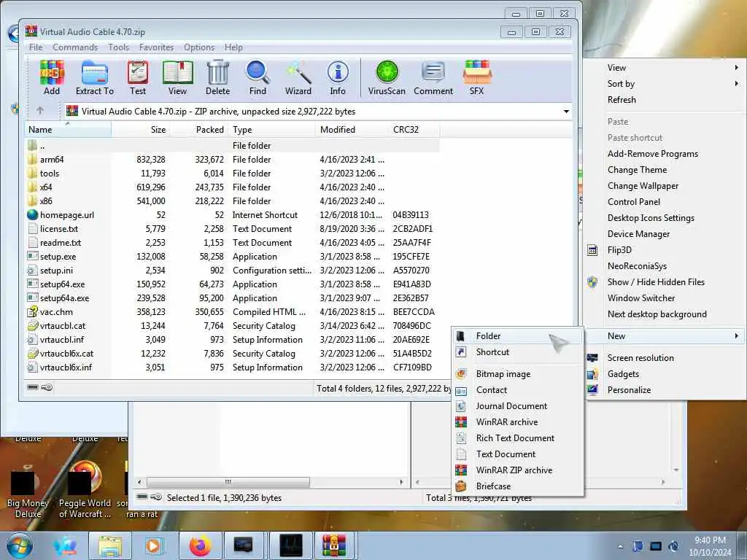This screenshot has height=560, width=747.
Task: Click the setup.exe application icon
Action: [32, 256]
